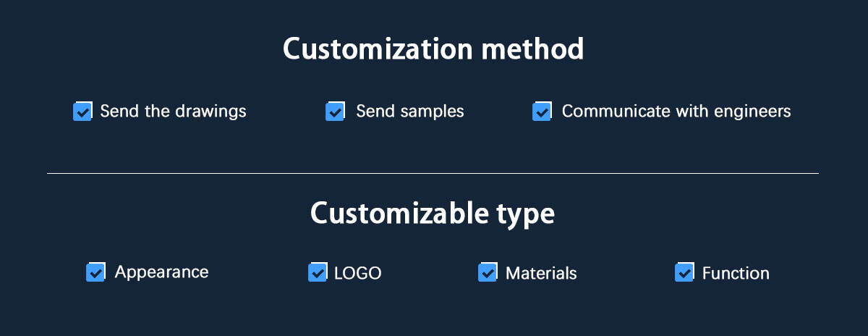
Task: Uncheck the Appearance checkbox
Action: tap(95, 272)
